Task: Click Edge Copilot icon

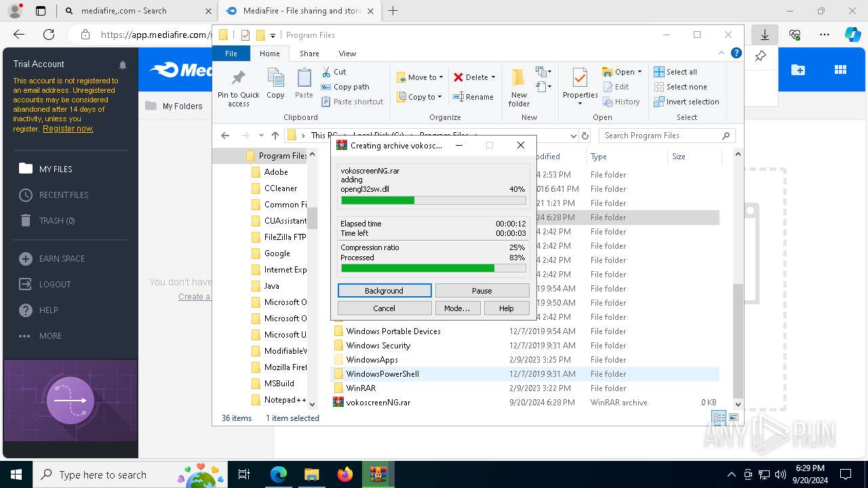Action: pyautogui.click(x=852, y=35)
